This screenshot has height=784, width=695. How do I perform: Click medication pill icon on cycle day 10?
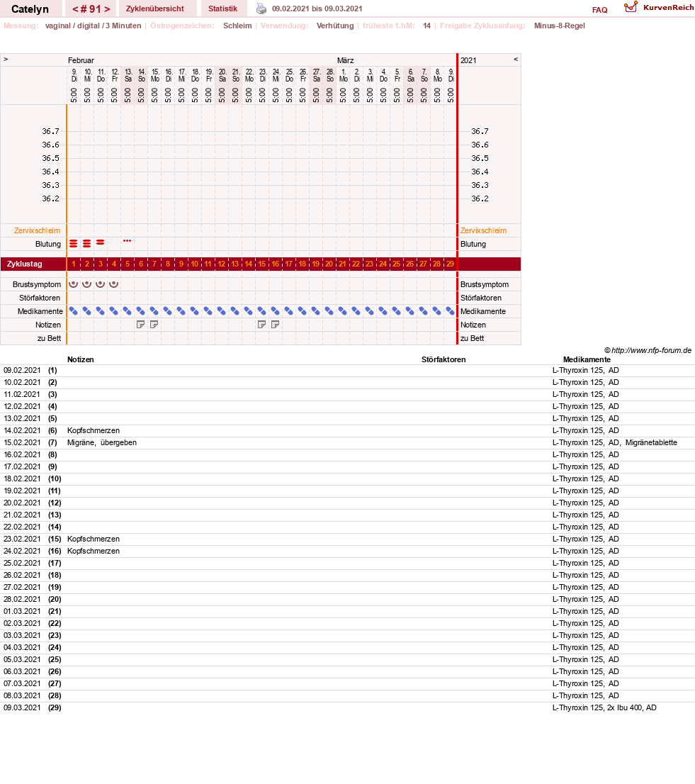[x=195, y=311]
